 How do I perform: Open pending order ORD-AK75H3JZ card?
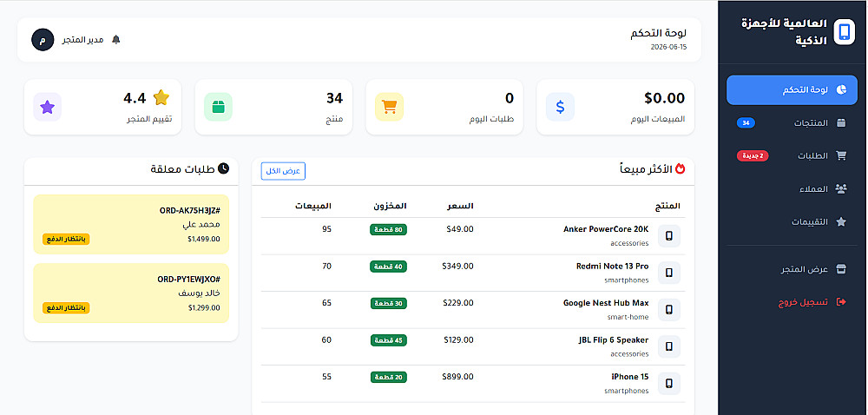pyautogui.click(x=131, y=224)
